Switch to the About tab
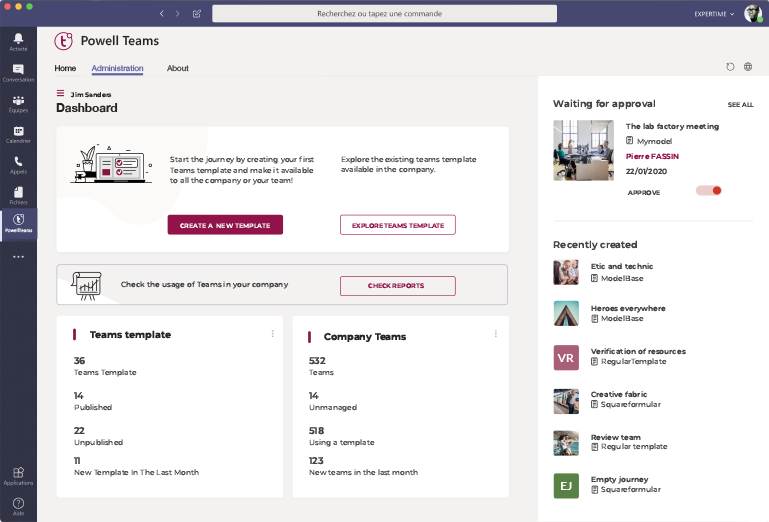This screenshot has width=769, height=522. tap(178, 68)
